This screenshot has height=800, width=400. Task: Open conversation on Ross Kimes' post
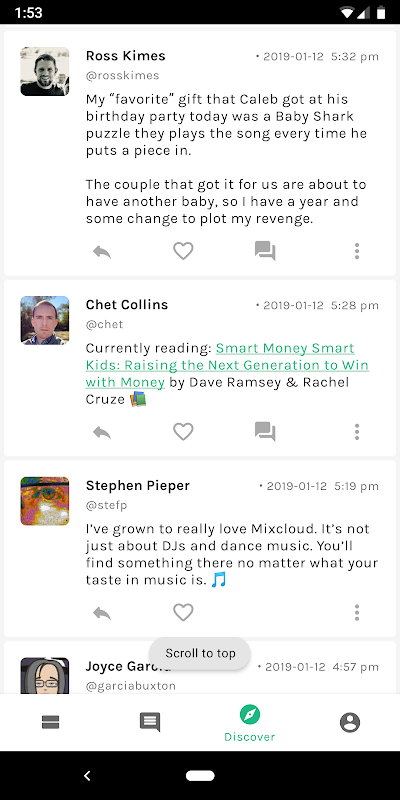click(x=265, y=251)
